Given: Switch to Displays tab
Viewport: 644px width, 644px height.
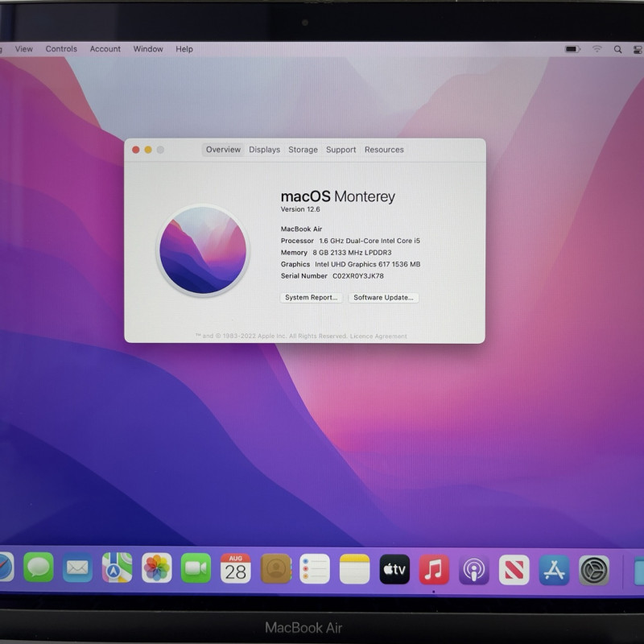Looking at the screenshot, I should [x=265, y=150].
